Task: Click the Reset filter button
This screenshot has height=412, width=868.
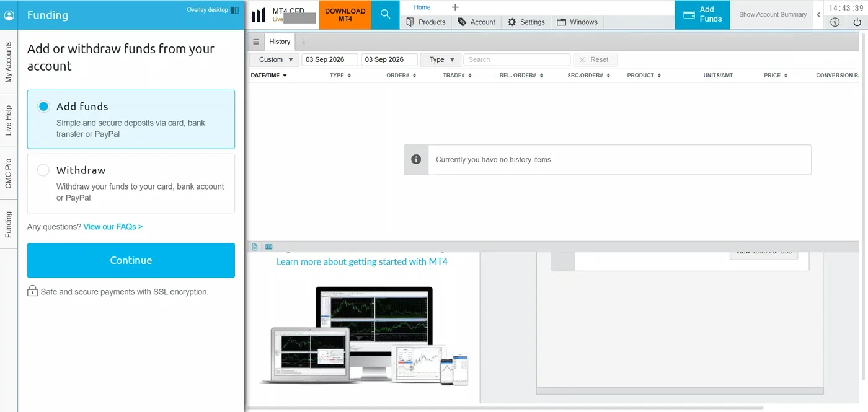Action: [x=595, y=59]
